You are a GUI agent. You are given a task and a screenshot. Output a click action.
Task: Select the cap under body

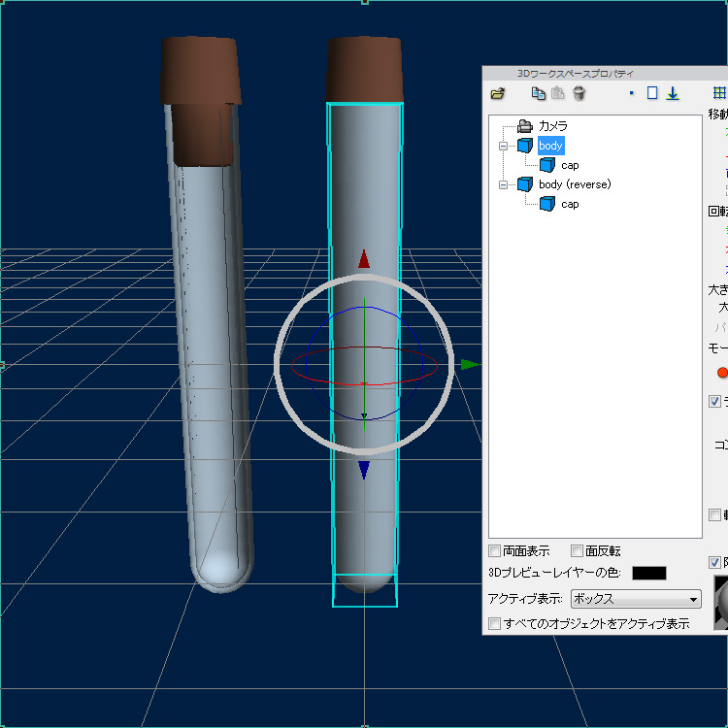[x=570, y=165]
